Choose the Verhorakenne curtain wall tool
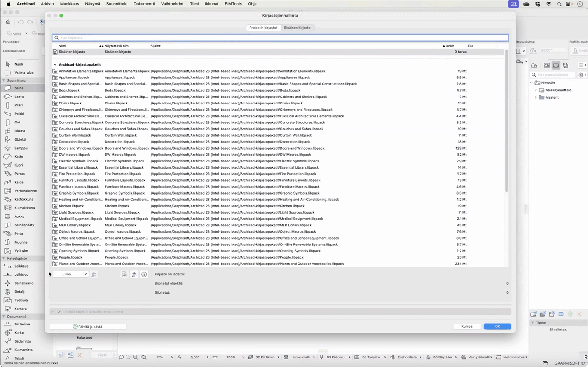The width and height of the screenshot is (588, 367). 25,191
